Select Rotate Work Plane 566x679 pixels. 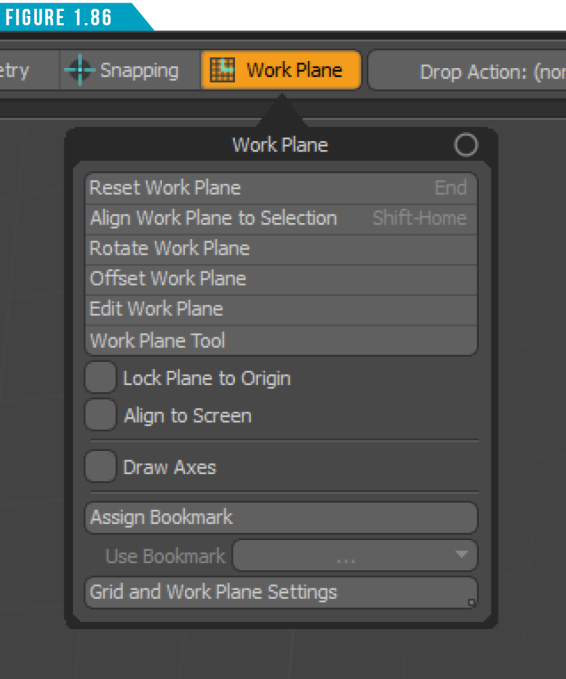(281, 249)
